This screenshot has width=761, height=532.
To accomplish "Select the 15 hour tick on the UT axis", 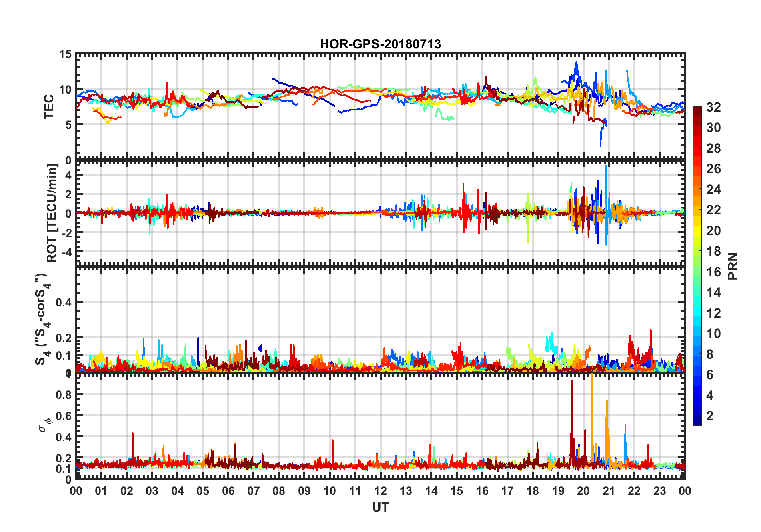I will coord(457,491).
